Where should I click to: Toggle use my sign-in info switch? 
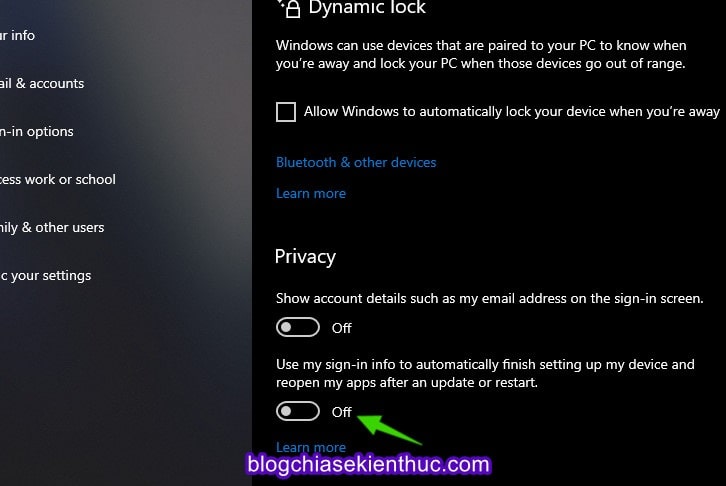(298, 411)
